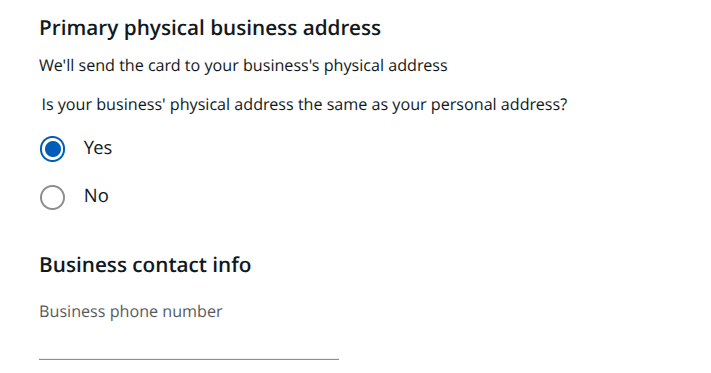The width and height of the screenshot is (711, 373).
Task: Click the same-as-personal-address question text
Action: tap(304, 105)
